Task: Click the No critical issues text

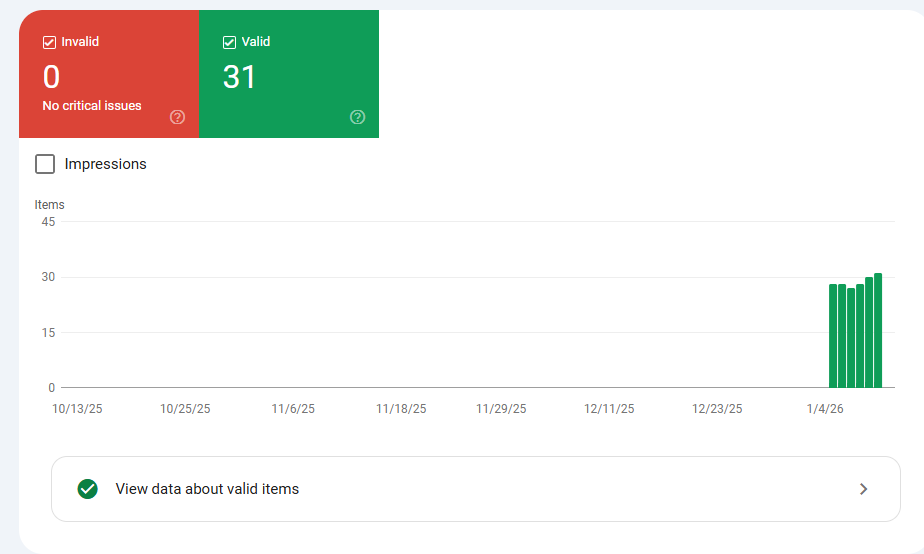Action: [92, 106]
